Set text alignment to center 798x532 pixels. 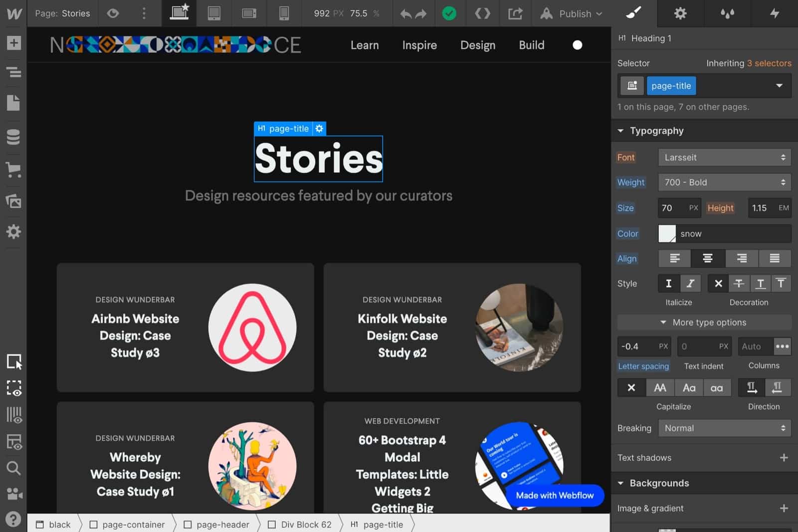(x=708, y=258)
